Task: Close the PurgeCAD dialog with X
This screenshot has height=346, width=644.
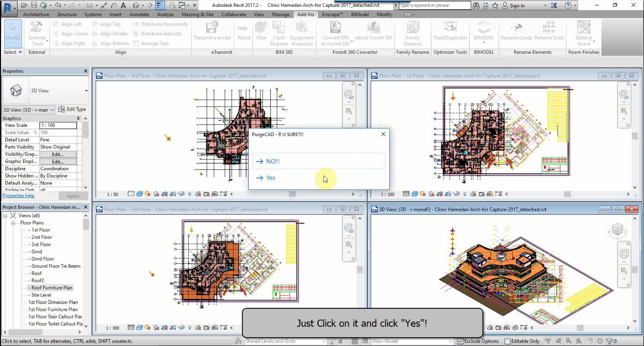Action: coord(383,134)
